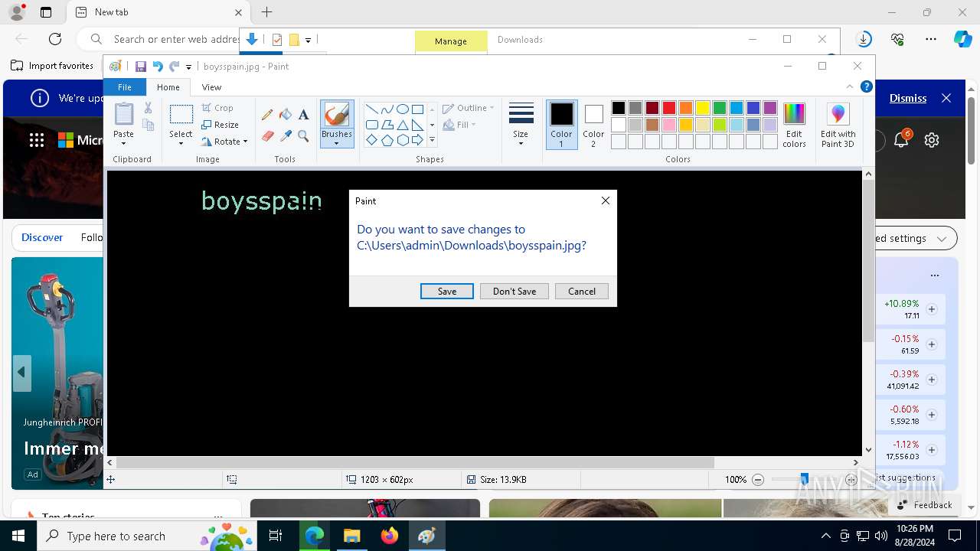Select the Eraser tool
The height and width of the screenshot is (551, 980).
tap(267, 136)
